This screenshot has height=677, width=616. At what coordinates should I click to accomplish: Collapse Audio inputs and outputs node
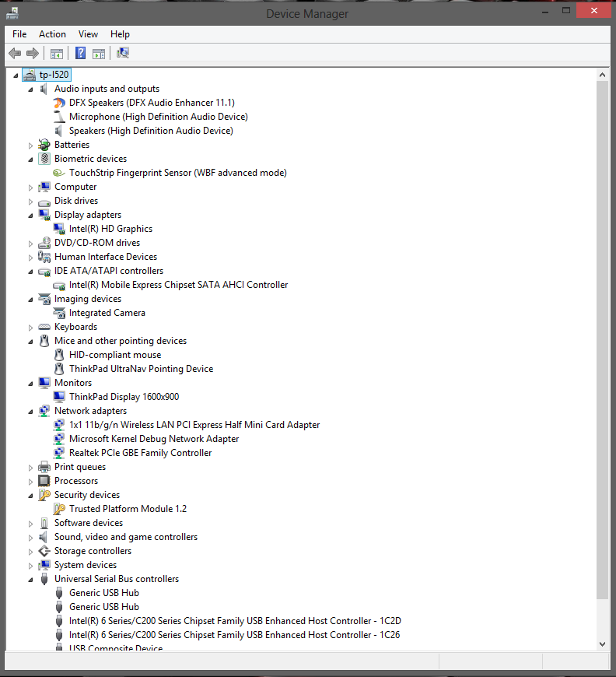coord(30,89)
